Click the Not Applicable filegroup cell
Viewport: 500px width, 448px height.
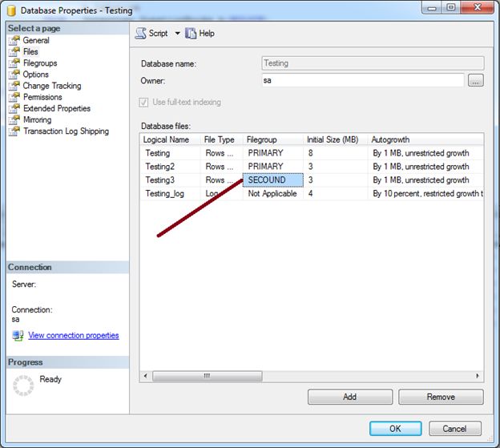click(x=273, y=194)
